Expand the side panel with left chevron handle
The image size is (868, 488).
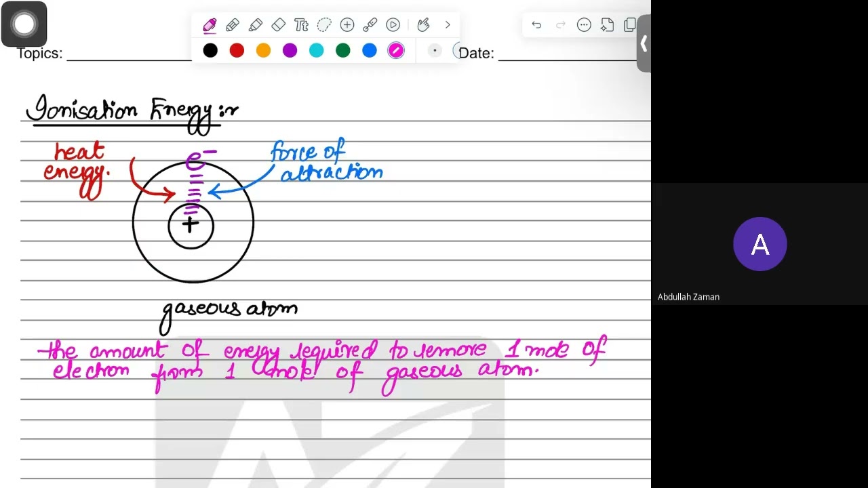point(644,45)
